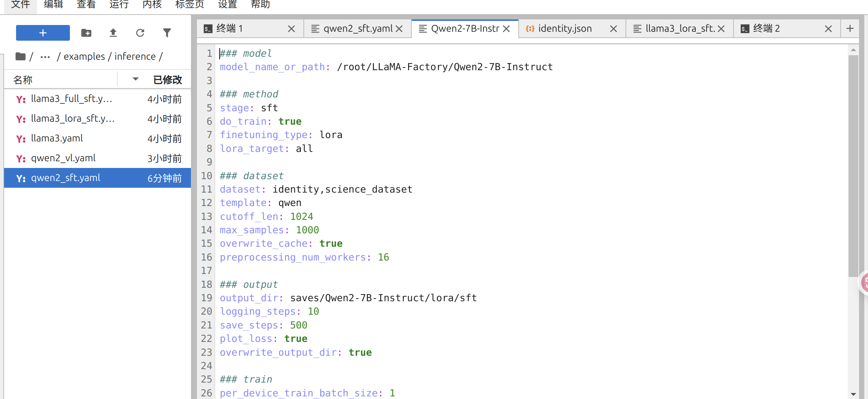Sort files by 已修改 column
This screenshot has width=868, height=399.
pos(167,80)
